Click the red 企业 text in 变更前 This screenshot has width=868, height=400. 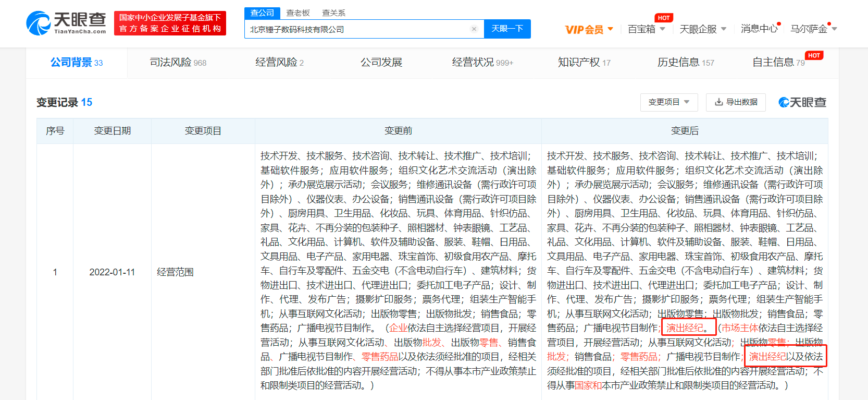point(398,328)
